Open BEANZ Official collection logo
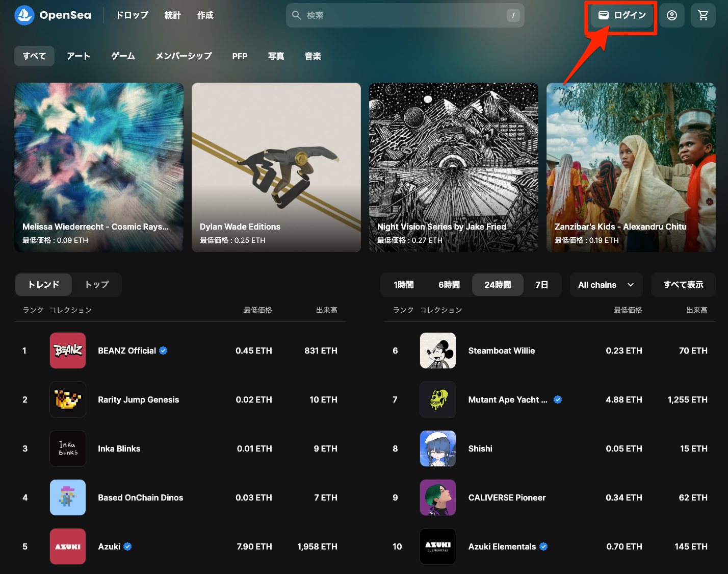728x574 pixels. (x=68, y=351)
